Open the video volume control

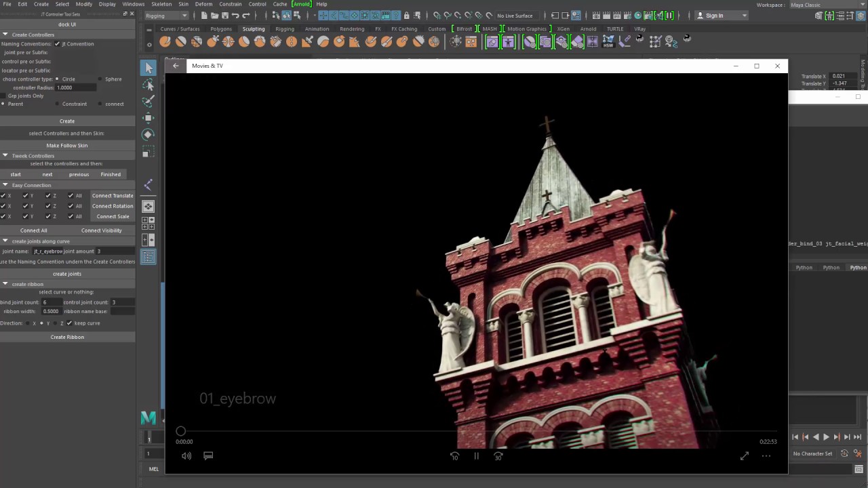(x=186, y=456)
